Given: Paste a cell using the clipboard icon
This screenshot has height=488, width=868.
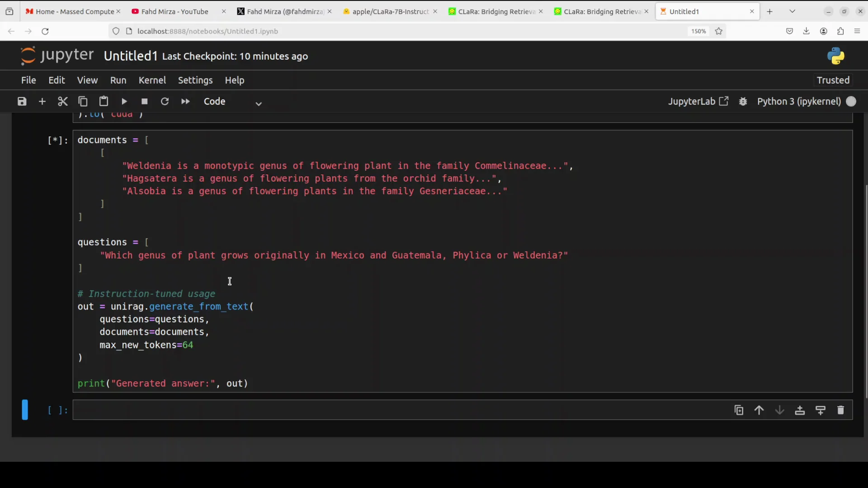Looking at the screenshot, I should (104, 101).
